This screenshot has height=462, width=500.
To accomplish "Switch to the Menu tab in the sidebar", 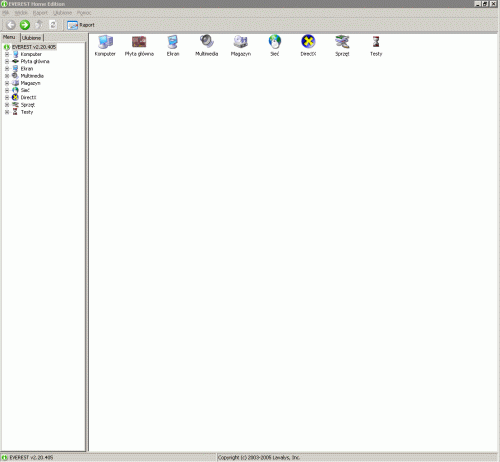I will (x=9, y=37).
